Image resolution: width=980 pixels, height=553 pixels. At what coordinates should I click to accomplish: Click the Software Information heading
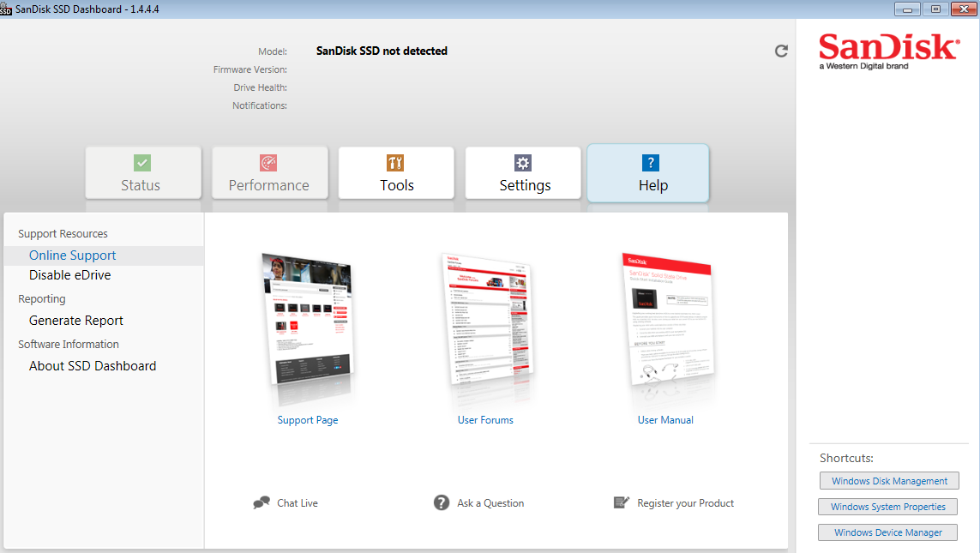(68, 345)
